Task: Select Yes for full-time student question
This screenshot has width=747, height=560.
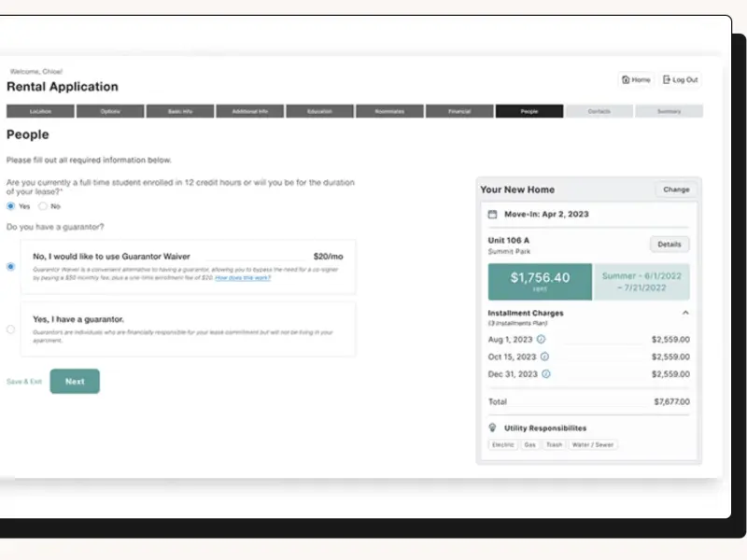Action: click(x=11, y=206)
